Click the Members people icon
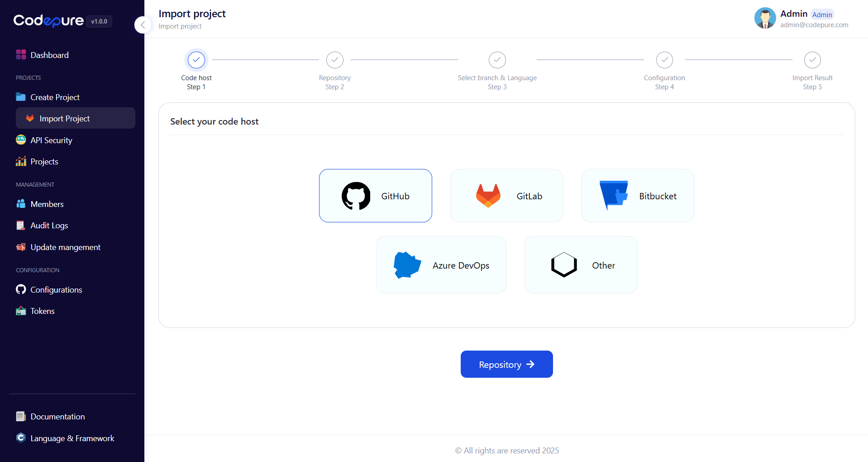Viewport: 868px width, 462px height. click(x=21, y=204)
